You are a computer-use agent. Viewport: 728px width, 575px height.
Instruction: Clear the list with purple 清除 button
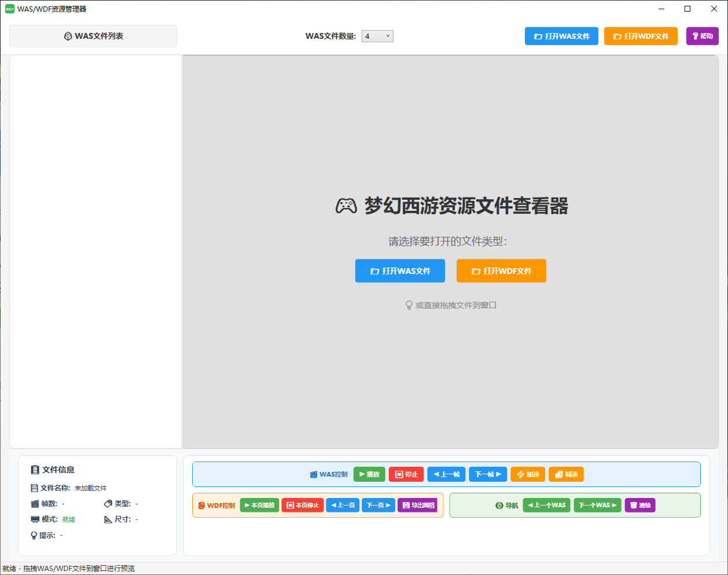(640, 506)
